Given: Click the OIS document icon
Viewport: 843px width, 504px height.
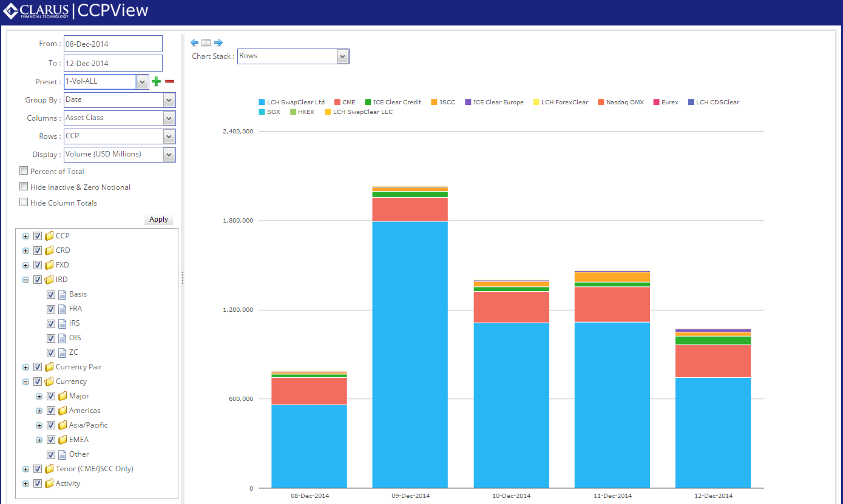Looking at the screenshot, I should pos(62,338).
